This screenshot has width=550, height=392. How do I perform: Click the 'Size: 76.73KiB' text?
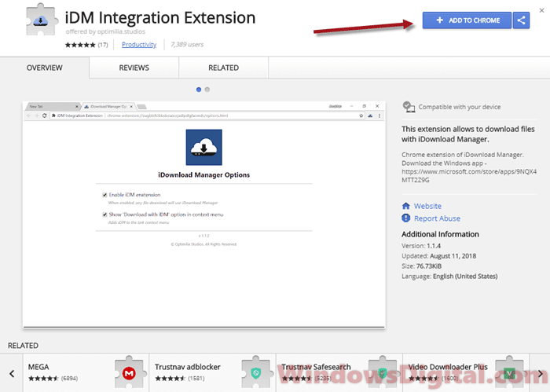coord(422,266)
